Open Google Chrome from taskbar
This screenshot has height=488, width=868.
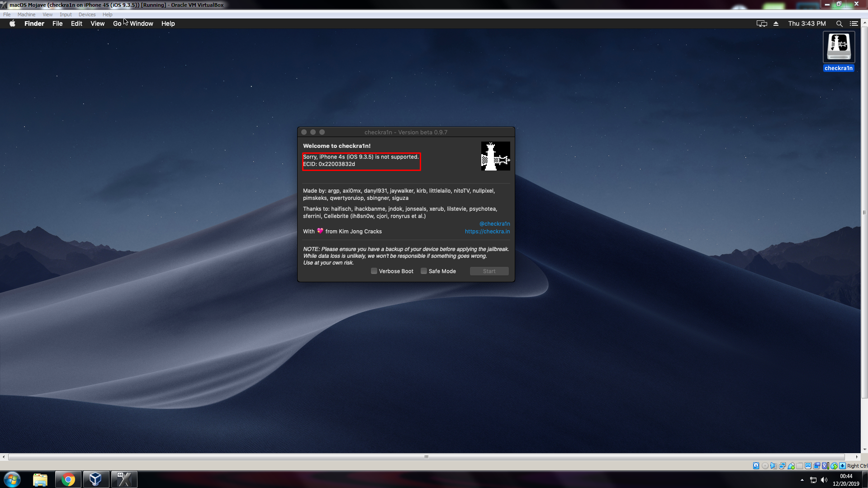click(x=68, y=479)
